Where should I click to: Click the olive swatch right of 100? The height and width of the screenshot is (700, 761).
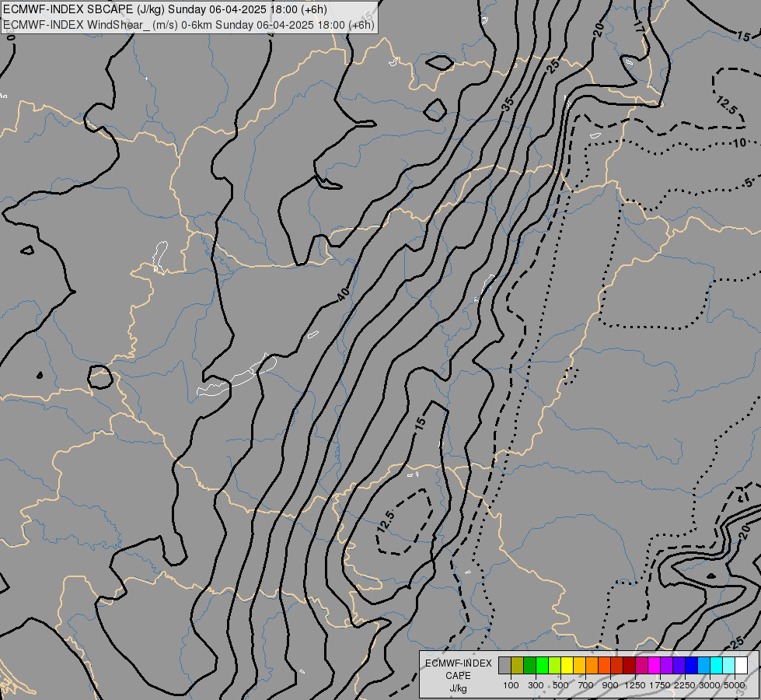[518, 665]
